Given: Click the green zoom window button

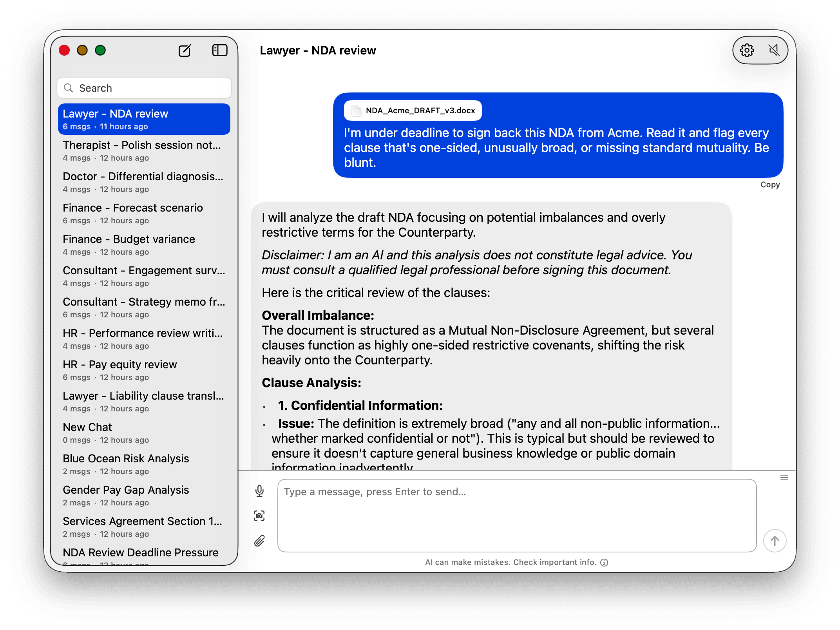Looking at the screenshot, I should coord(100,51).
